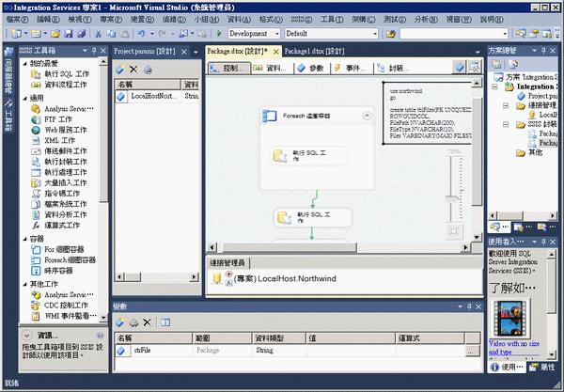Image resolution: width=564 pixels, height=392 pixels.
Task: Start debugging with the green play icon
Action: pyautogui.click(x=219, y=34)
